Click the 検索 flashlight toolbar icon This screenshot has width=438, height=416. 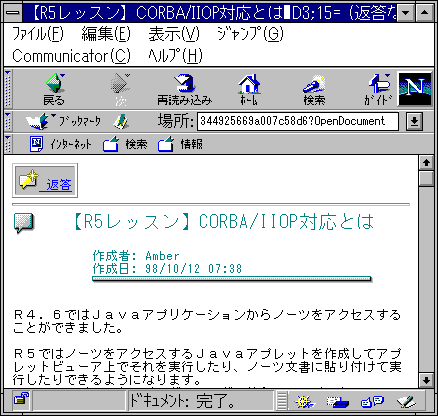(x=314, y=89)
